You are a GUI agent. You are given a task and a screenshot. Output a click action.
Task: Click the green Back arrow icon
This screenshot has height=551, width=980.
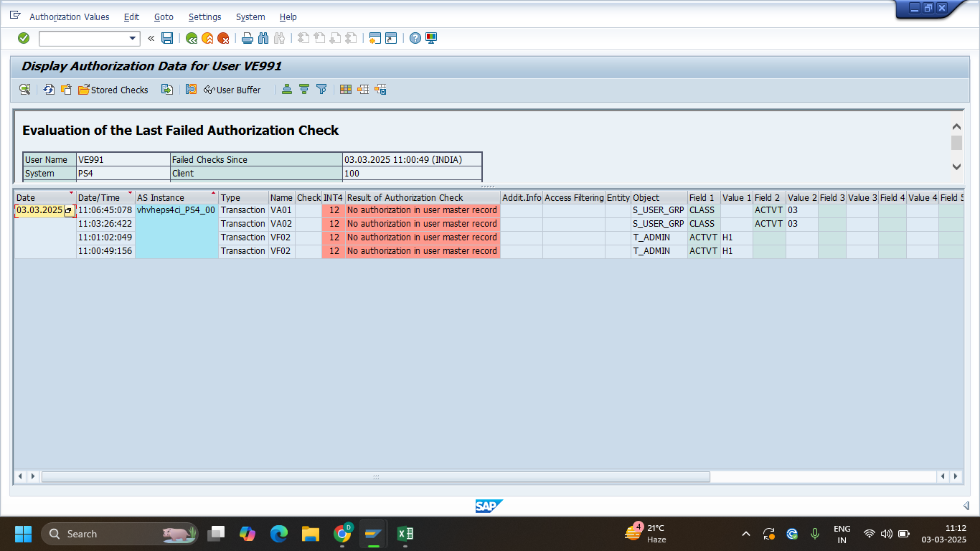[192, 38]
